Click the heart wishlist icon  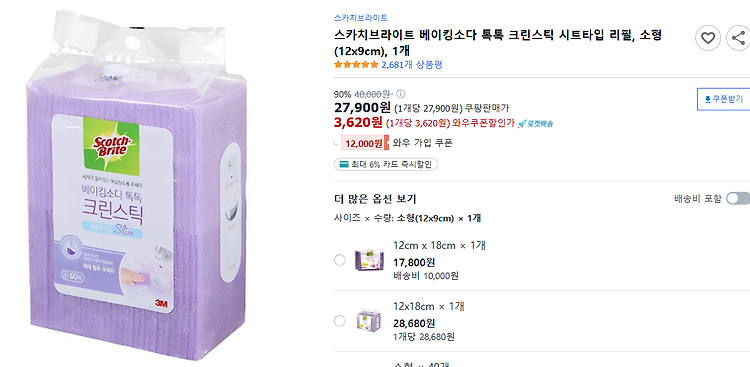pos(708,38)
